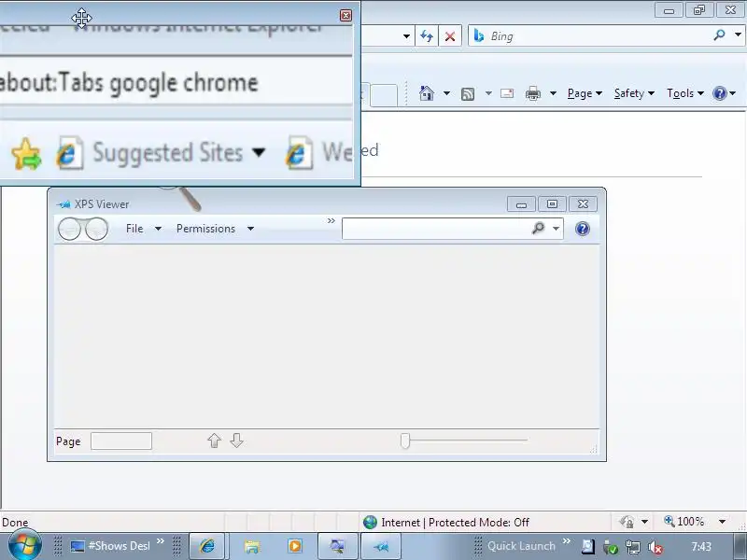
Task: Click the Internet zone globe in status bar
Action: (x=370, y=523)
